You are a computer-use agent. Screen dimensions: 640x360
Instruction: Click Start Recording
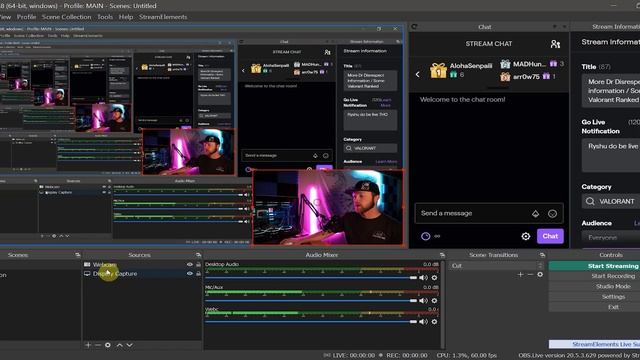[x=594, y=276]
